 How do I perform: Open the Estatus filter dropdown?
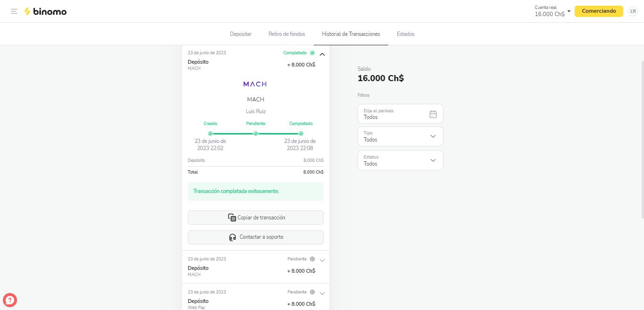(400, 160)
